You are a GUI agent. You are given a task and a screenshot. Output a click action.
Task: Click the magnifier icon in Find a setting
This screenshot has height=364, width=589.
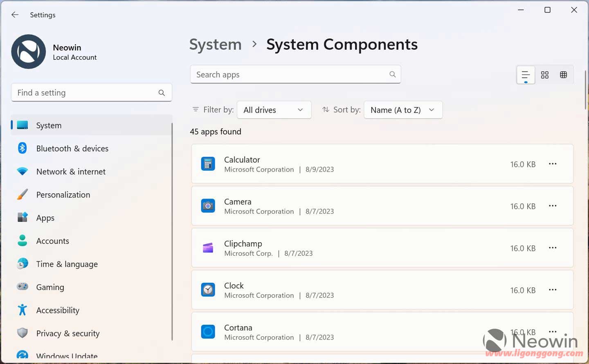(x=162, y=93)
